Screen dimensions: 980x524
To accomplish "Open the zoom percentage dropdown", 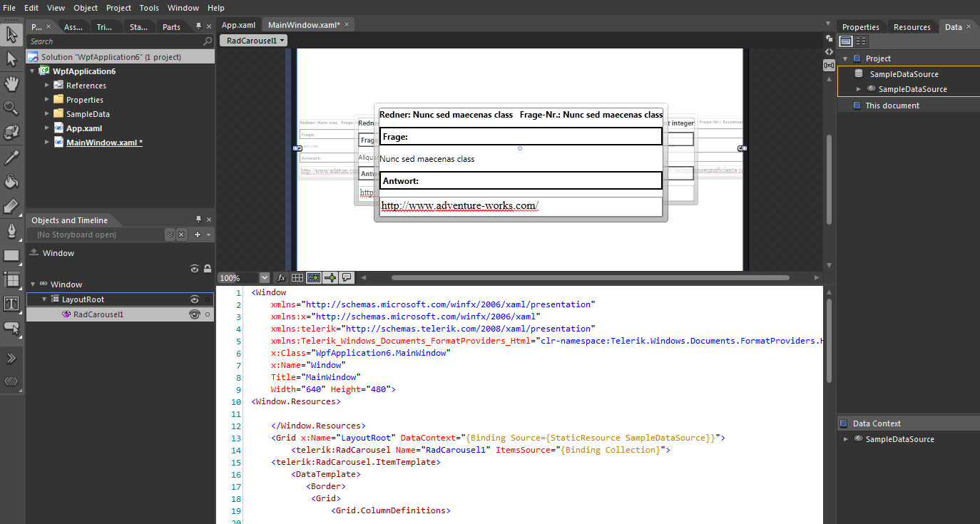I will point(265,277).
